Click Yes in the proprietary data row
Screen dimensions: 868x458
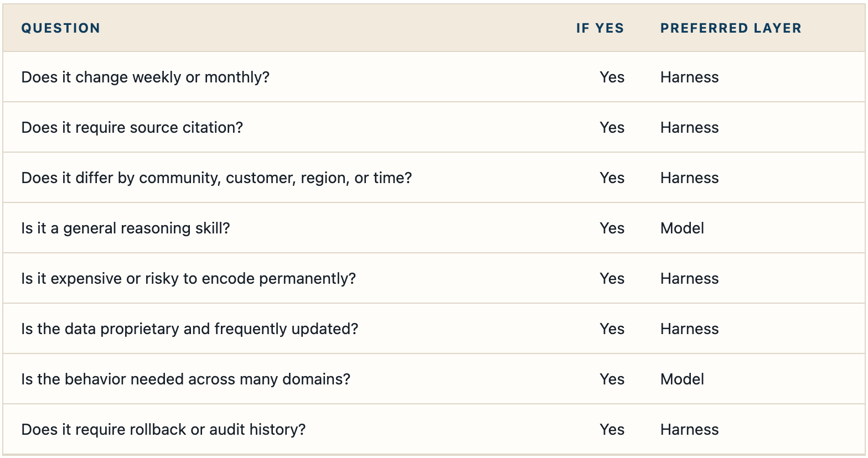pos(612,329)
